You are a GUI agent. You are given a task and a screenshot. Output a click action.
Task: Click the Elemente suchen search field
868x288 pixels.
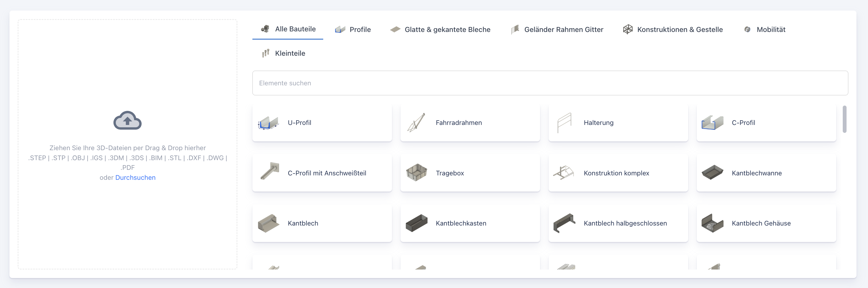point(550,83)
